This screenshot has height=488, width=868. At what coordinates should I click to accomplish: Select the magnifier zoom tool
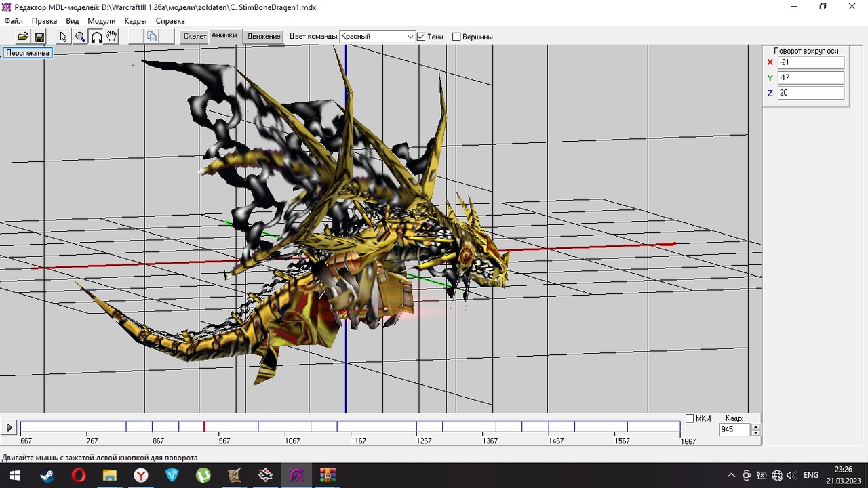coord(80,37)
